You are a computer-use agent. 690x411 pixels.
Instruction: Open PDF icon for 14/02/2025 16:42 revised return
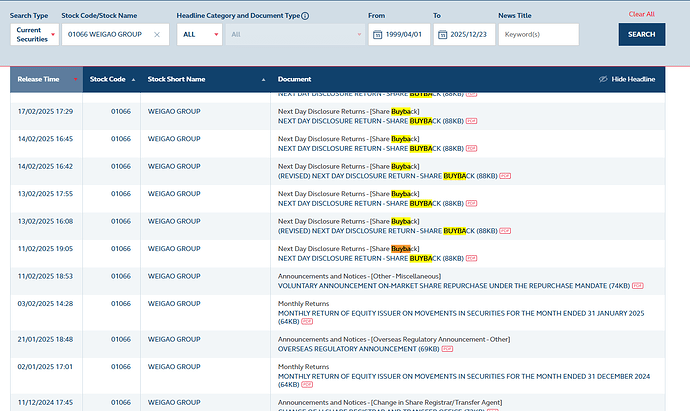pos(505,176)
